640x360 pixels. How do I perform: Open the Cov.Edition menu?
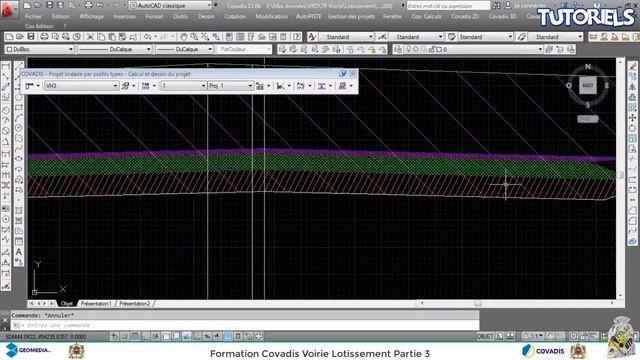point(39,26)
